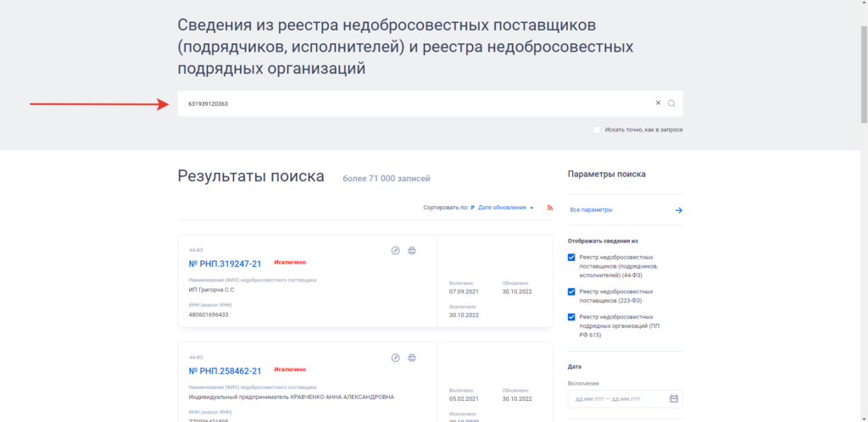Uncheck Реестр недобросовестных поставщиков (223-ФЗ) checkbox
The image size is (868, 422).
pyautogui.click(x=571, y=292)
